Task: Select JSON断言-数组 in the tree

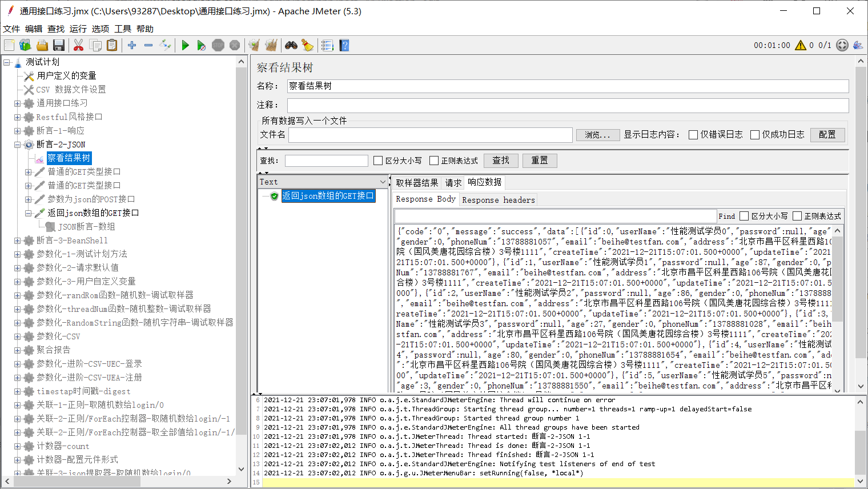Action: (86, 227)
